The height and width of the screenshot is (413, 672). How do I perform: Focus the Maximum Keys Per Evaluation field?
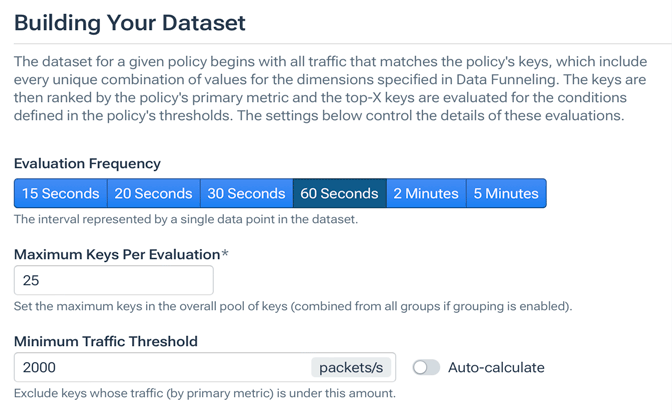[x=114, y=280]
